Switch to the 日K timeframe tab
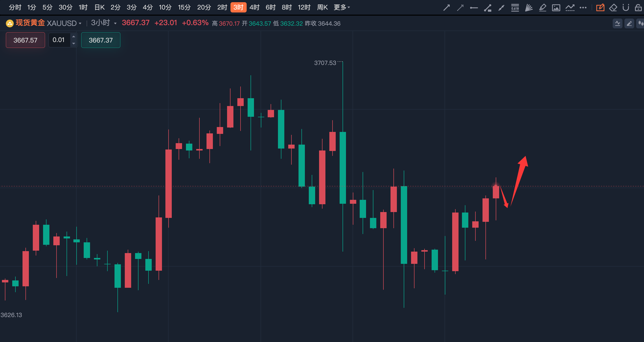 99,8
